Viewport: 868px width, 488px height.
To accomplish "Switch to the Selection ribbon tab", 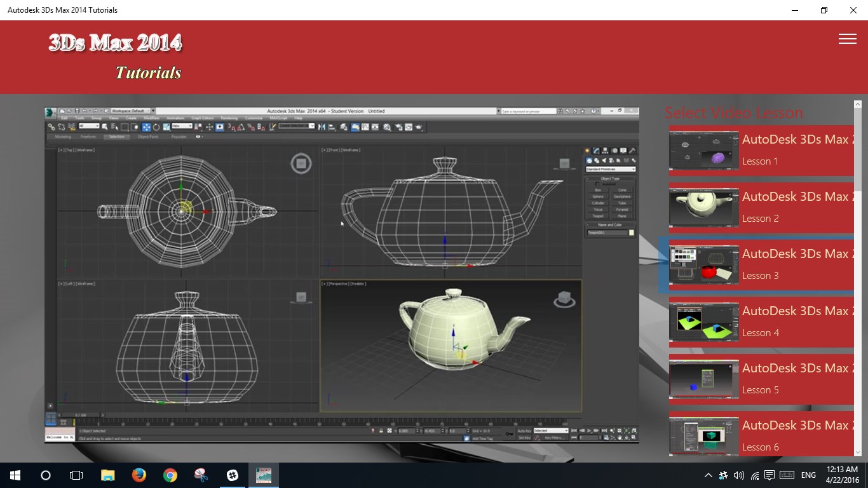I will point(117,137).
